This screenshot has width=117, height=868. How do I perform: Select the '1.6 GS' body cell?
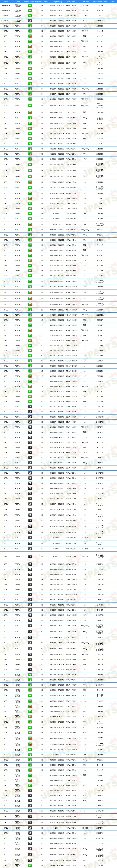pyautogui.click(x=85, y=16)
